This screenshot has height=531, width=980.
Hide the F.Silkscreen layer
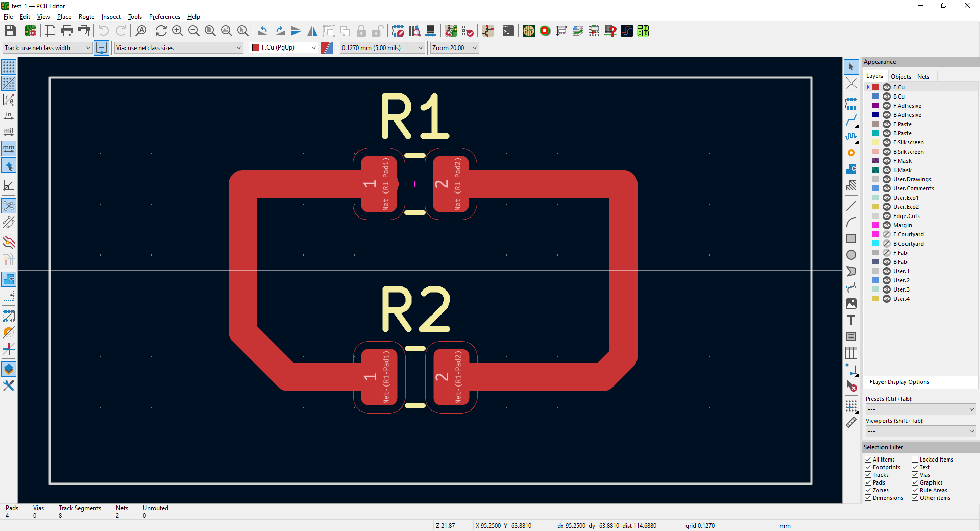(887, 142)
